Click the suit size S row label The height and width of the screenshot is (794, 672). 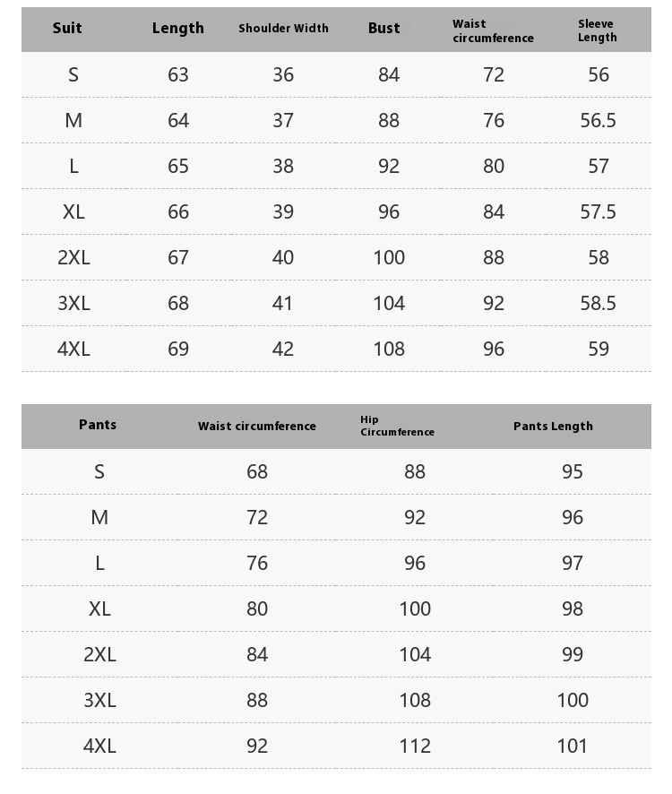73,75
